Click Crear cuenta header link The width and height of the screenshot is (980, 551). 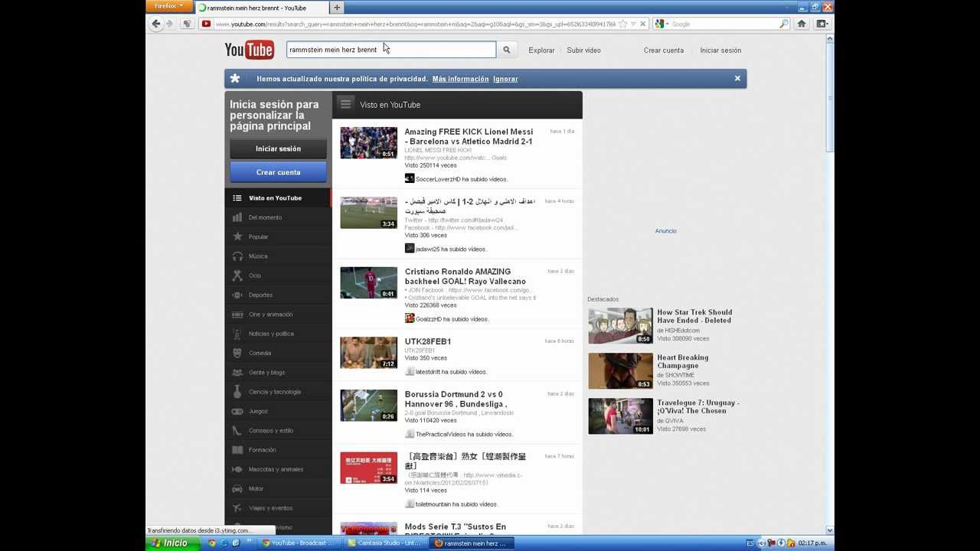[664, 51]
